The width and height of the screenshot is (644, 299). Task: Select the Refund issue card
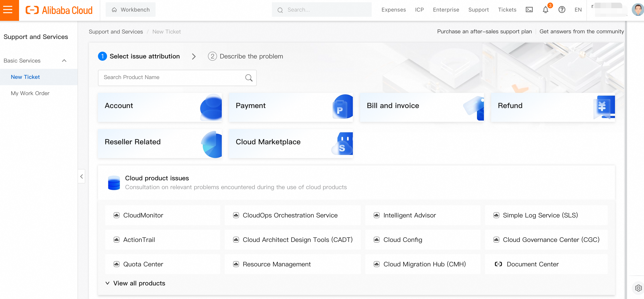552,107
